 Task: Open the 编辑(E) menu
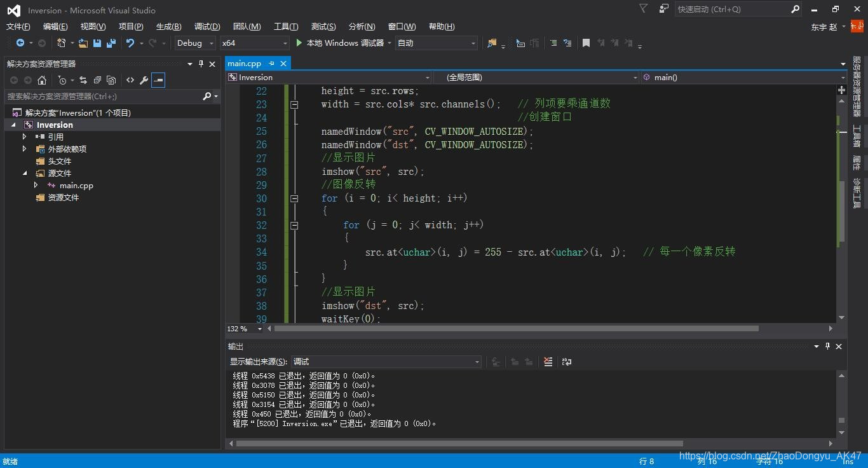(55, 26)
